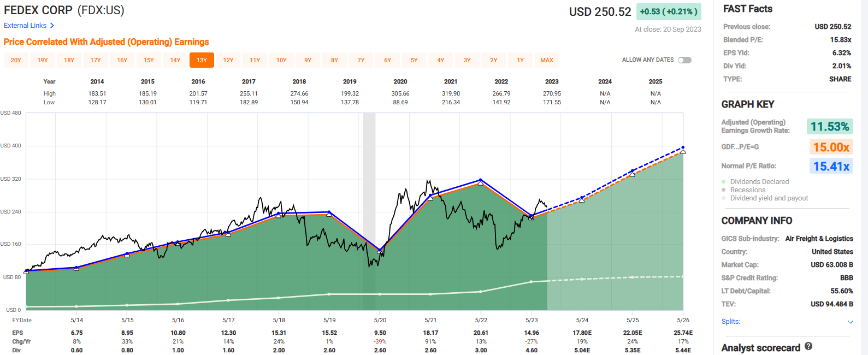The height and width of the screenshot is (355, 868).
Task: Expand the Splits chevron
Action: pyautogui.click(x=850, y=322)
